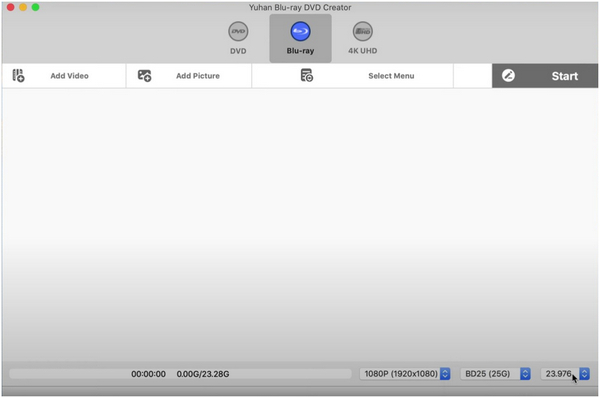Click the Select Menu template icon
Screen dimensions: 600x398
[x=307, y=75]
